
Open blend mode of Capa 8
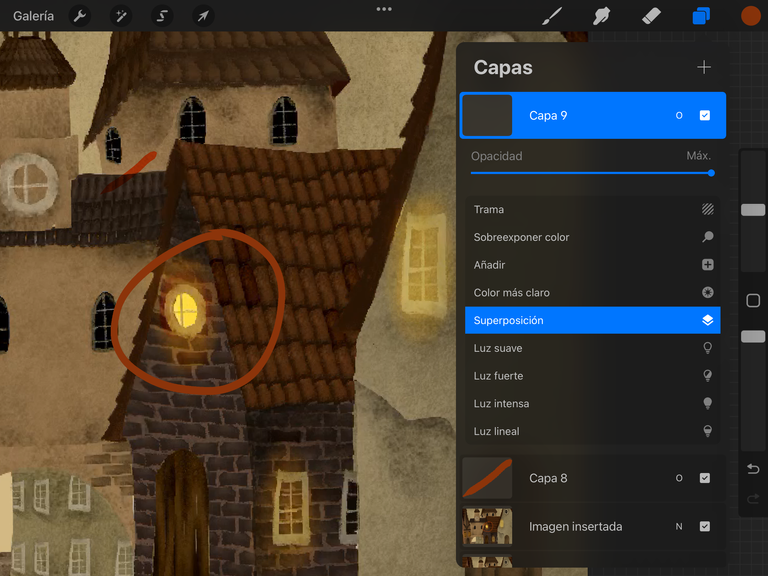click(679, 478)
